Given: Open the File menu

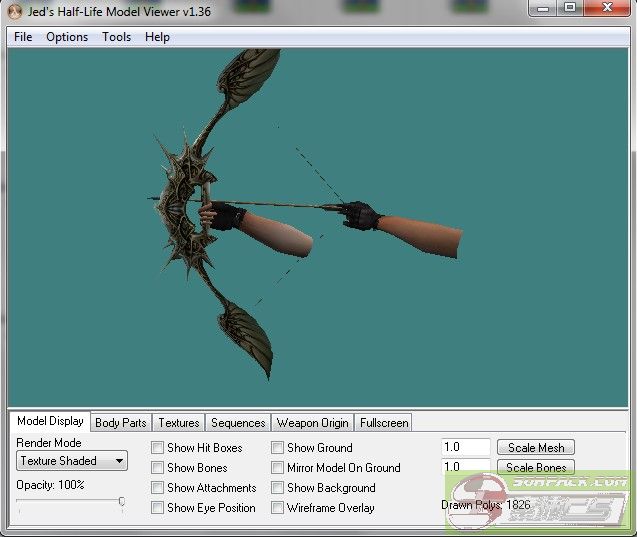Looking at the screenshot, I should [x=23, y=37].
